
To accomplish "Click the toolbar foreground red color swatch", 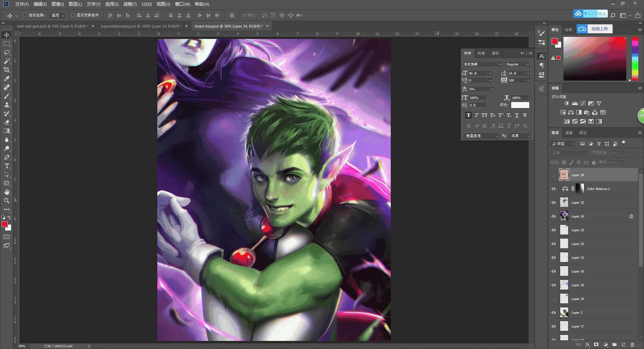I will [5, 224].
